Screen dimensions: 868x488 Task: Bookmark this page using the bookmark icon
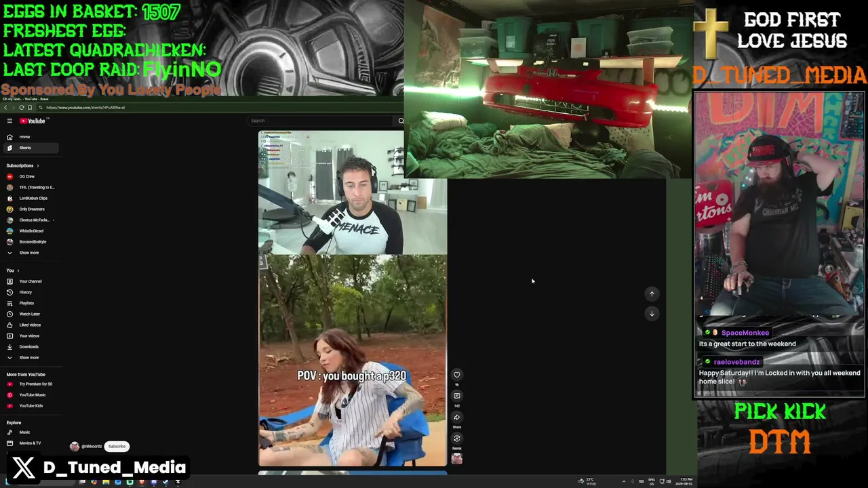click(30, 108)
